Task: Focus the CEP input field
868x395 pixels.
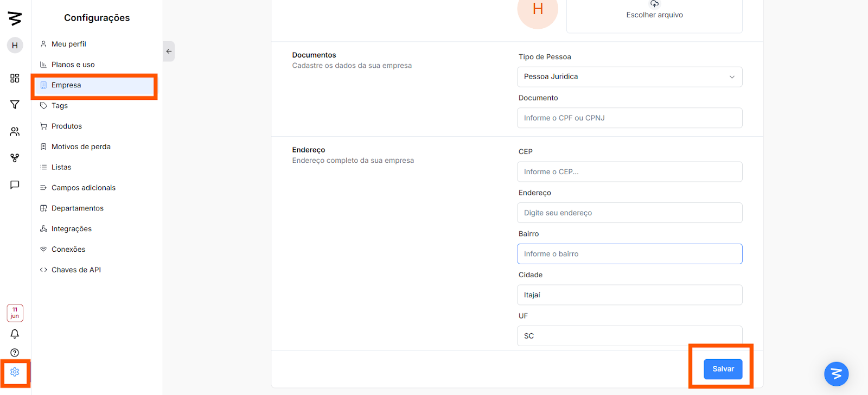Action: point(629,172)
